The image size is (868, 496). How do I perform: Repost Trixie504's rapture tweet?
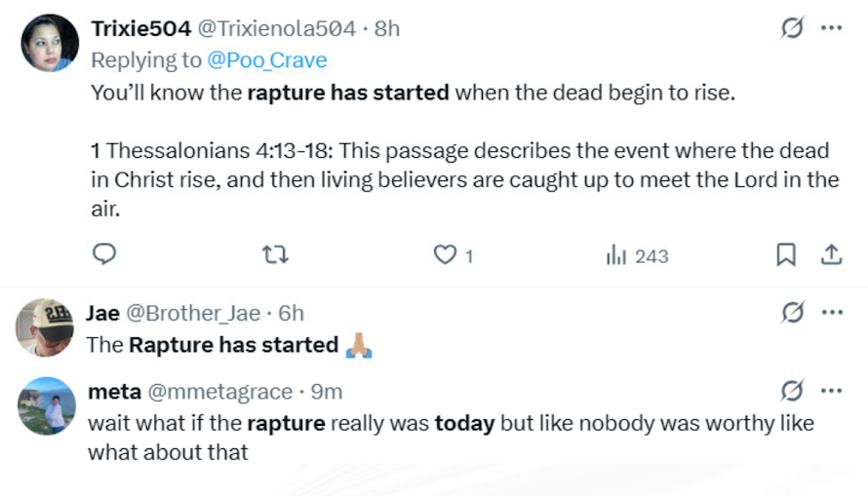[276, 255]
